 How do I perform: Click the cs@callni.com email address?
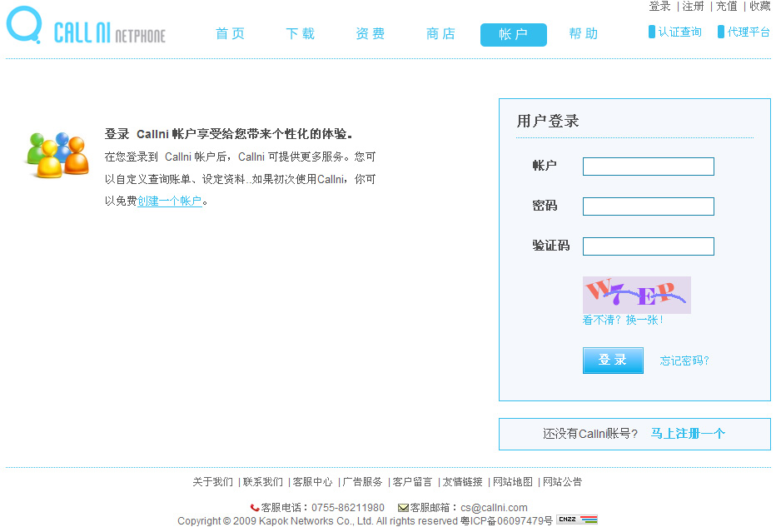494,508
